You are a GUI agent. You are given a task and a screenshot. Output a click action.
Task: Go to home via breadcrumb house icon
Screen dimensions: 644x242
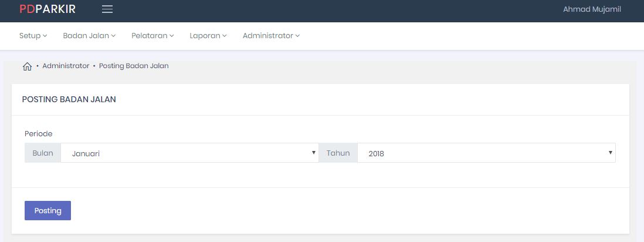[27, 66]
